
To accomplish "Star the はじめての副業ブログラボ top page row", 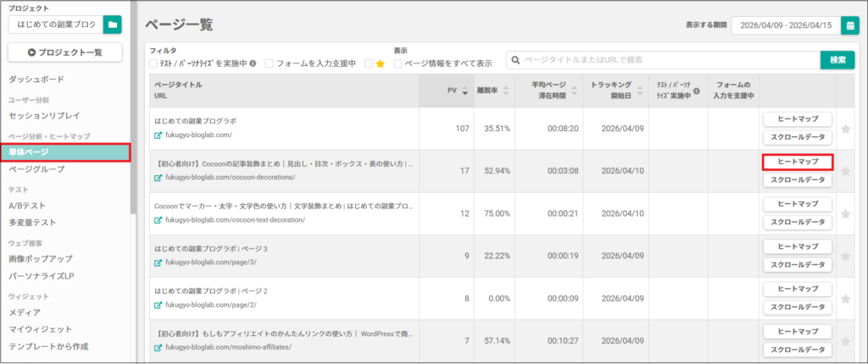I will tap(844, 129).
